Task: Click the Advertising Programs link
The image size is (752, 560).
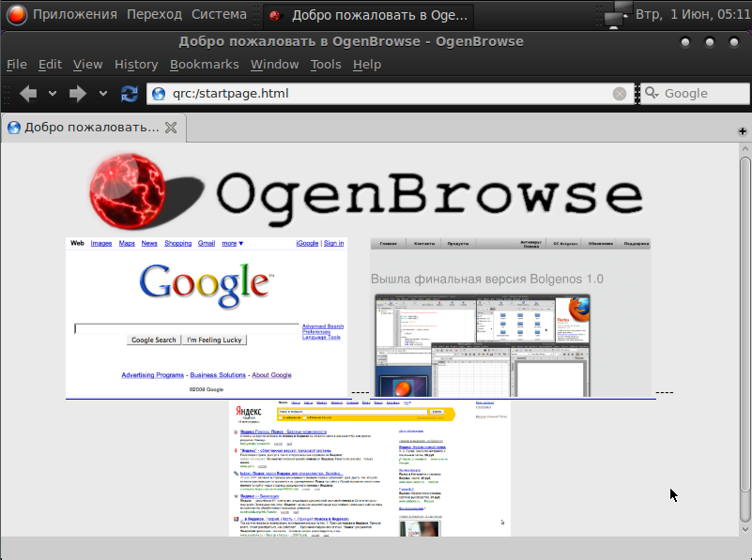Action: click(152, 375)
